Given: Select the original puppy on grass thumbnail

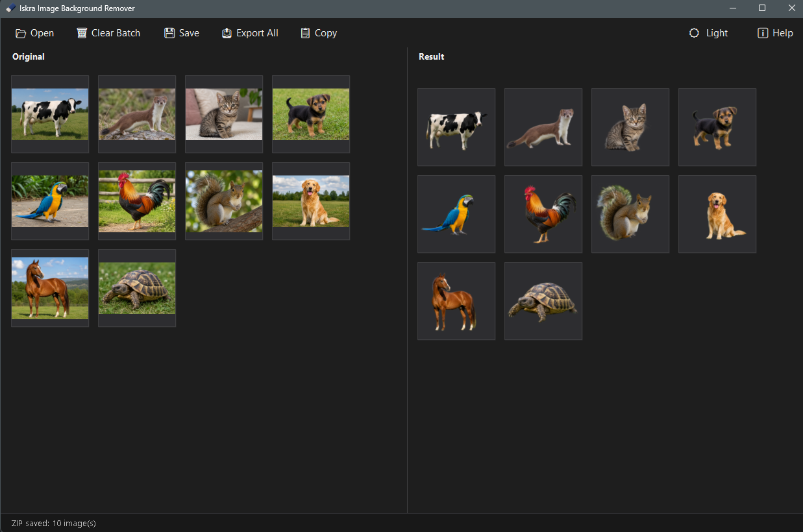Looking at the screenshot, I should tap(311, 114).
